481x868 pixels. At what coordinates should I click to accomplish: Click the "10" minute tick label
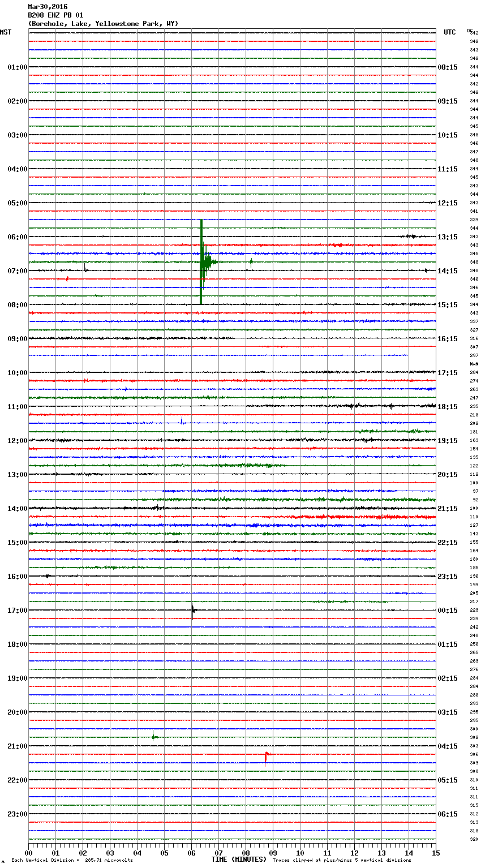[x=300, y=853]
